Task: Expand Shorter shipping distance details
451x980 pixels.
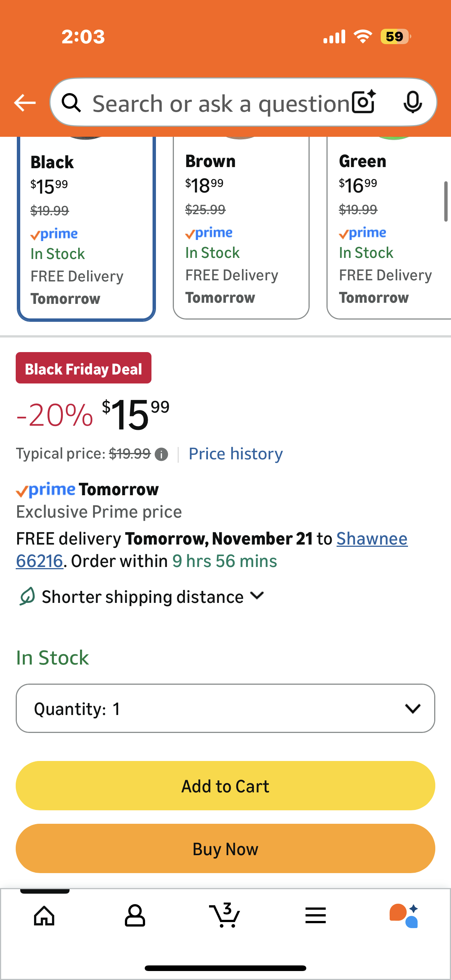Action: (152, 597)
